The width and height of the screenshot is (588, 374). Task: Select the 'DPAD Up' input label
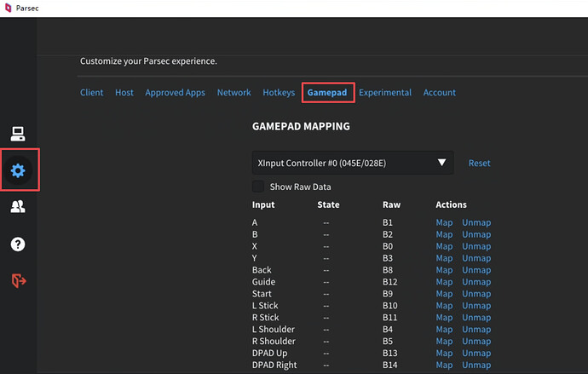pyautogui.click(x=269, y=353)
